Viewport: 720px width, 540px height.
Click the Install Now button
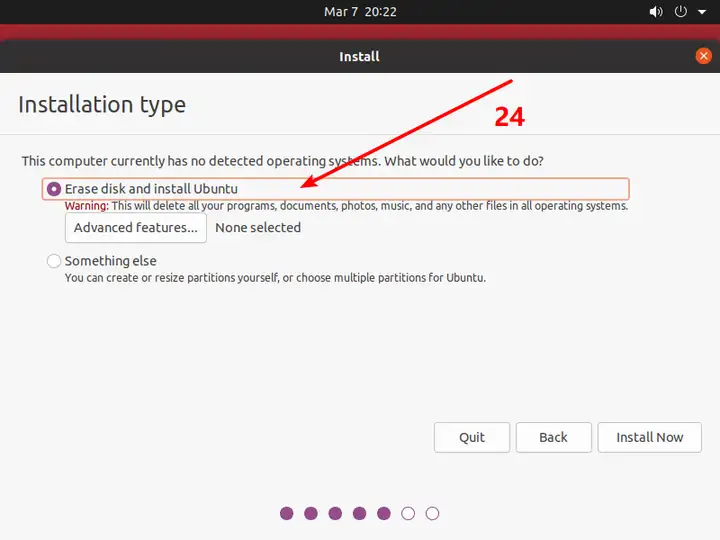(x=649, y=437)
